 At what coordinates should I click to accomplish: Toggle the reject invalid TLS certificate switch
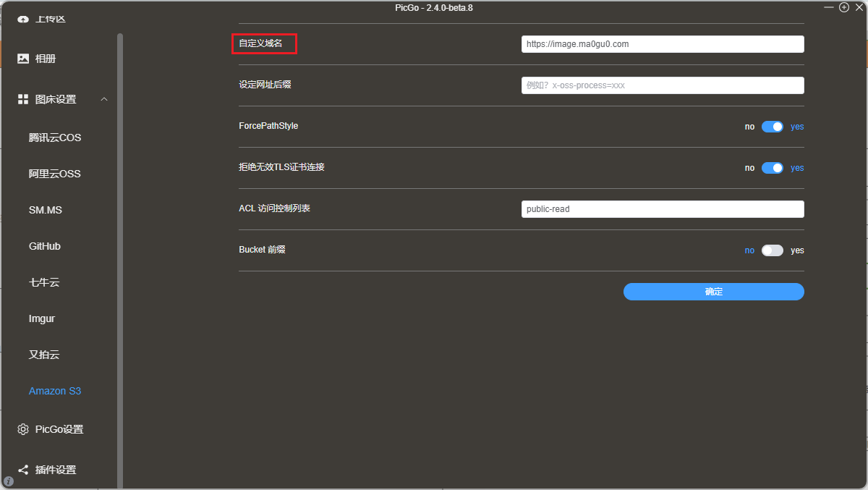click(x=773, y=168)
